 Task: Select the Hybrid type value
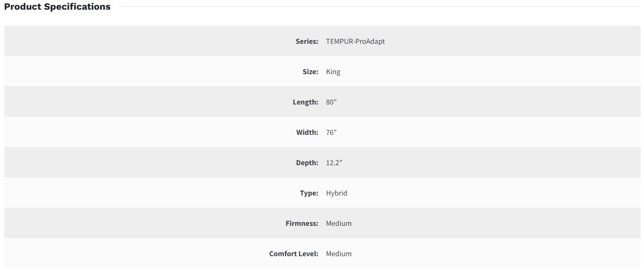[x=336, y=193]
